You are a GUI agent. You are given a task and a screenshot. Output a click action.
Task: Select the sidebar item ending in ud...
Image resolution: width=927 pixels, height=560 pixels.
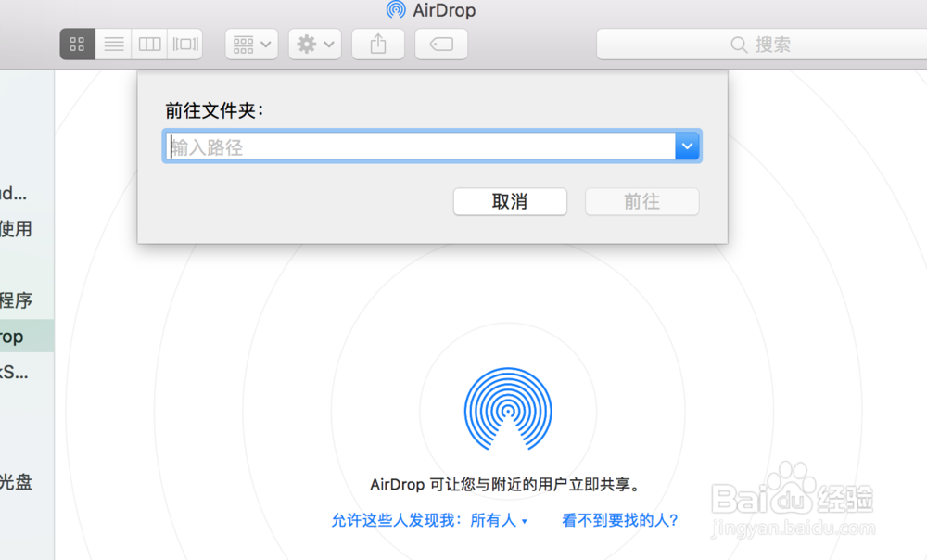click(x=27, y=194)
